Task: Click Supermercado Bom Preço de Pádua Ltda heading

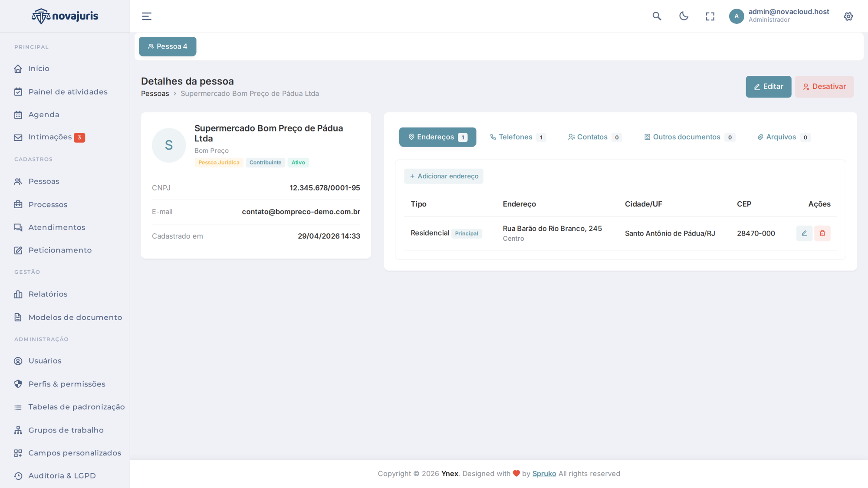Action: point(269,133)
